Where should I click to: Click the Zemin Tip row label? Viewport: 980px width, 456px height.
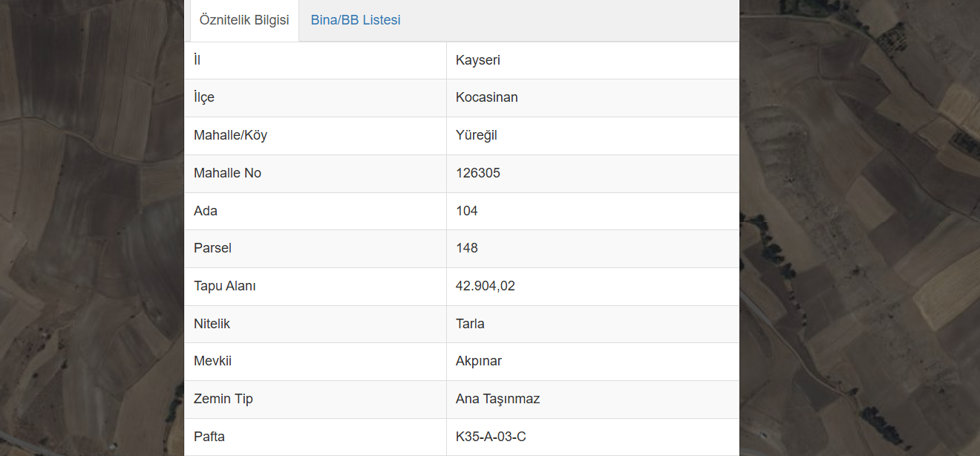pyautogui.click(x=223, y=399)
